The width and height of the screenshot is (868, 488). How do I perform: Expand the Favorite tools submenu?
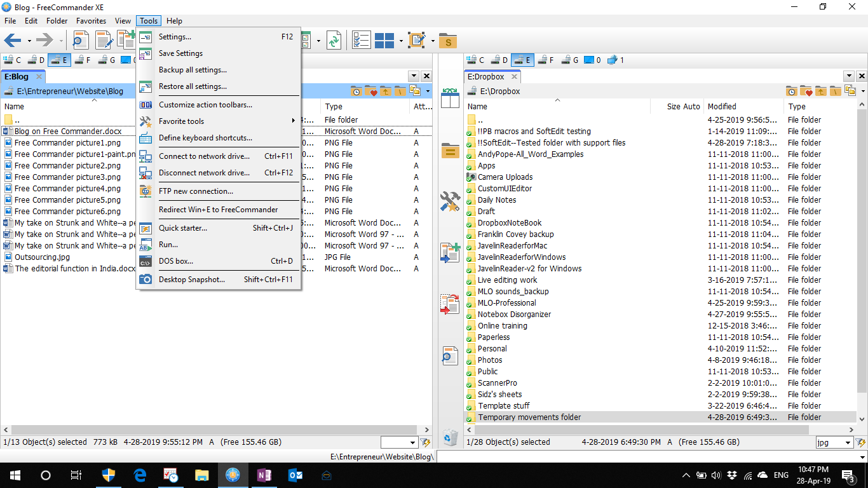(219, 121)
